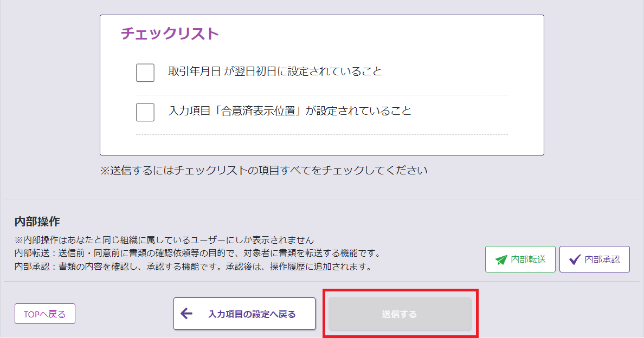The width and height of the screenshot is (644, 338).
Task: Click the left arrow icon on the back button
Action: pyautogui.click(x=186, y=314)
